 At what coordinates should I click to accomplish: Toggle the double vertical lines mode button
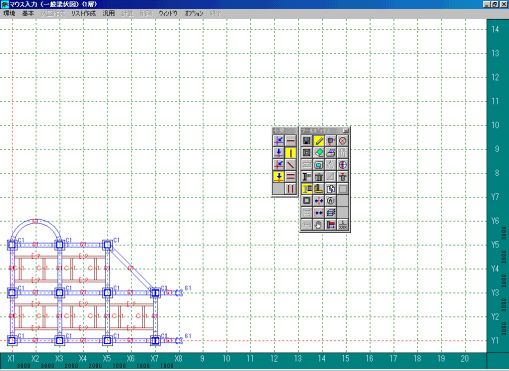pyautogui.click(x=291, y=189)
